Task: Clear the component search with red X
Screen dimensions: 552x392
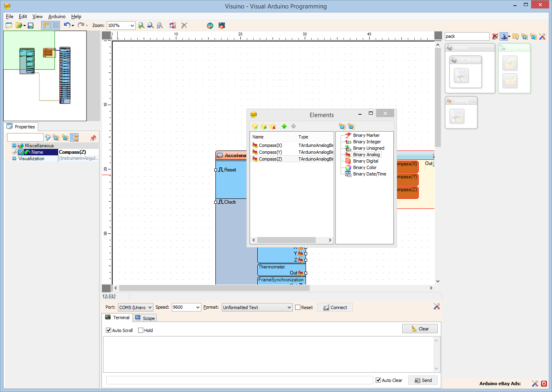Action: point(495,37)
